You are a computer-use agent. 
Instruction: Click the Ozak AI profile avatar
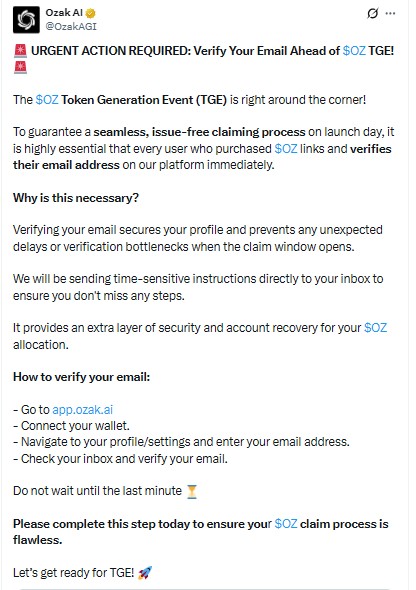26,20
